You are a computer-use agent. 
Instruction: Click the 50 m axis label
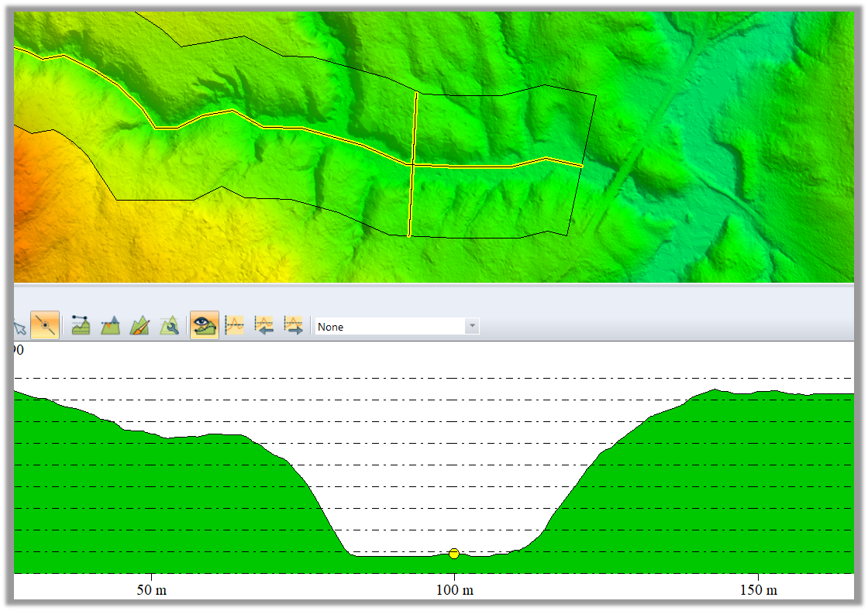[x=152, y=590]
